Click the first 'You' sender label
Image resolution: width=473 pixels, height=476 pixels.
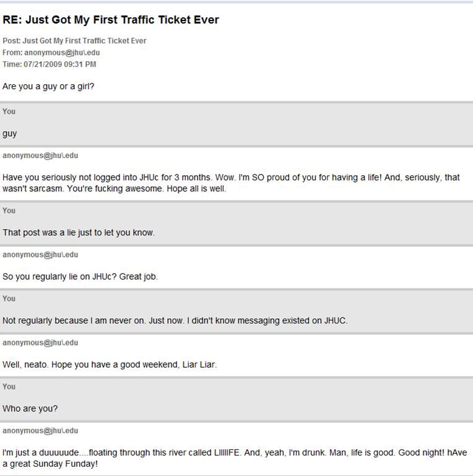[9, 111]
